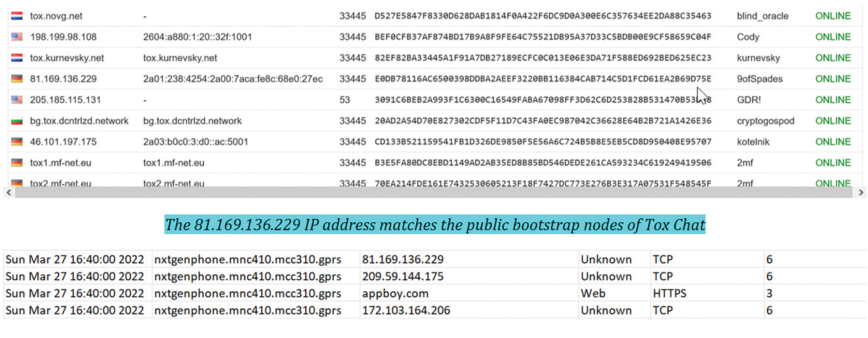The image size is (868, 338).
Task: Select 81.169.136.229 in the lower log table
Action: tap(403, 259)
